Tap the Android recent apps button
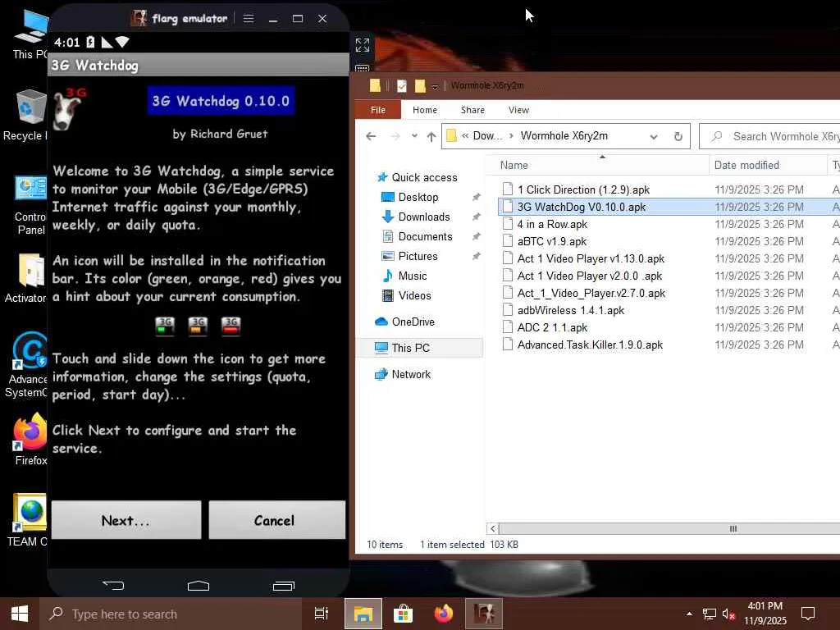 pyautogui.click(x=283, y=586)
